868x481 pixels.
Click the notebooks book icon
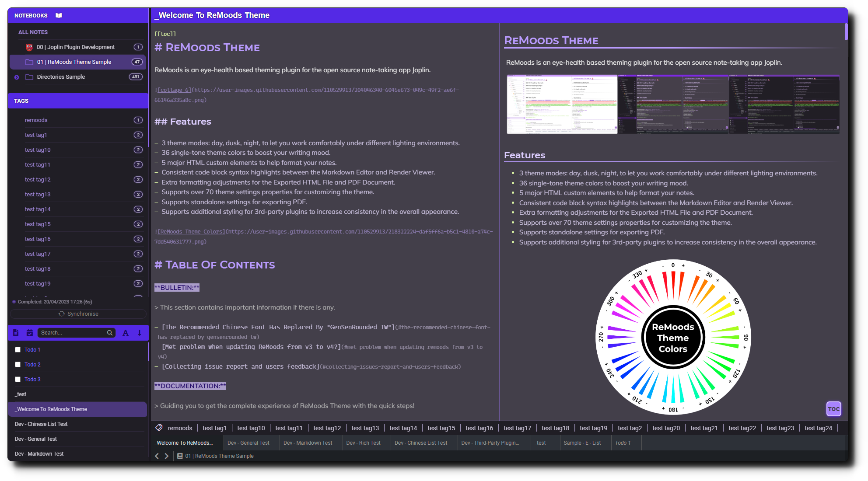(x=59, y=15)
